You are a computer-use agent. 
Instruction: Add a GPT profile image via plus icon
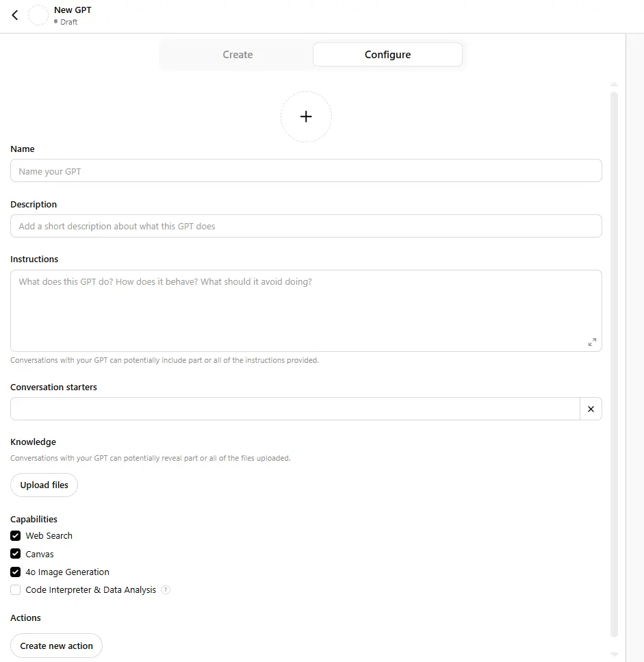306,116
